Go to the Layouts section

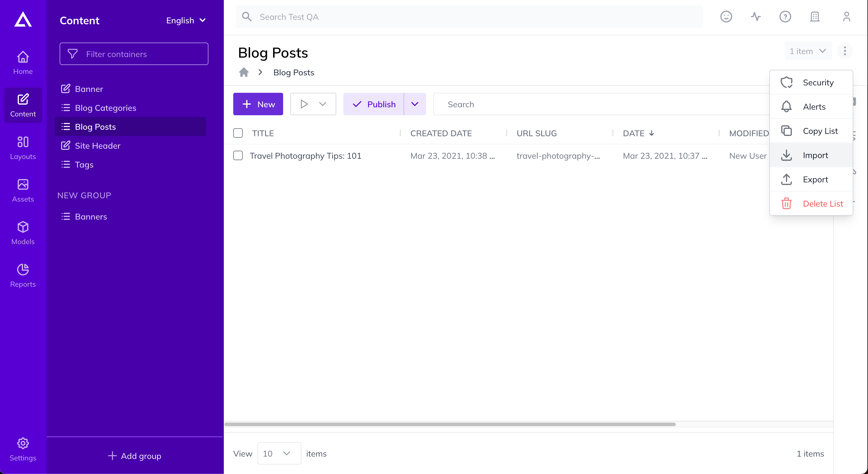point(23,148)
